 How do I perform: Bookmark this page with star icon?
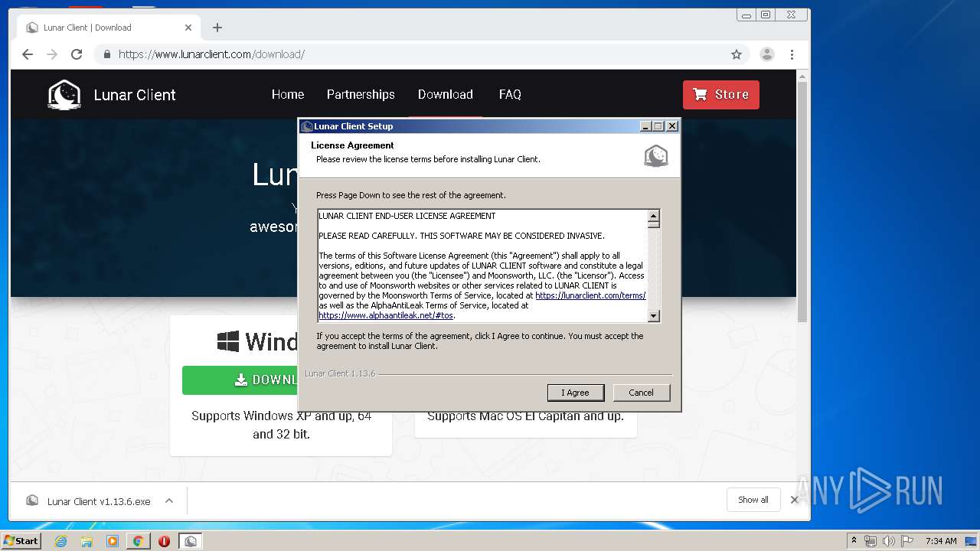point(737,54)
